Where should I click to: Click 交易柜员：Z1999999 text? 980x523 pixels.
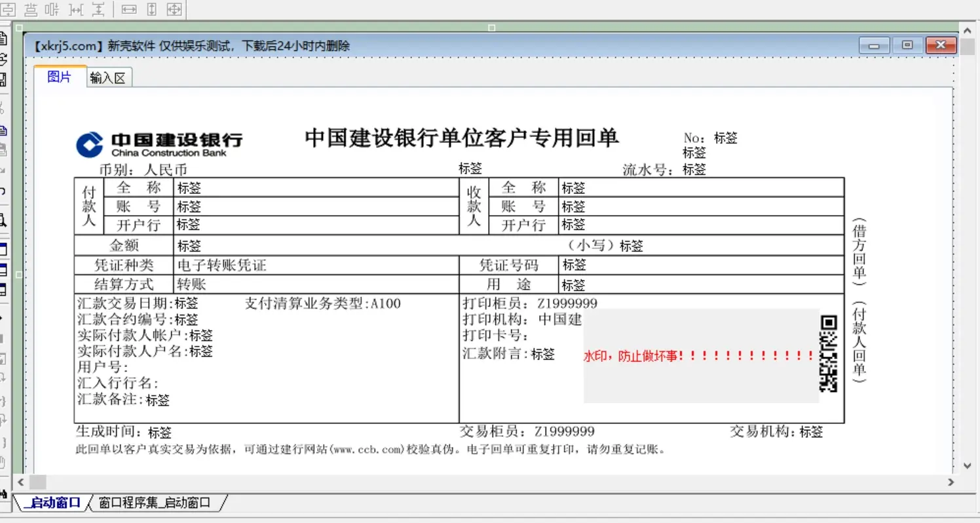click(x=527, y=431)
